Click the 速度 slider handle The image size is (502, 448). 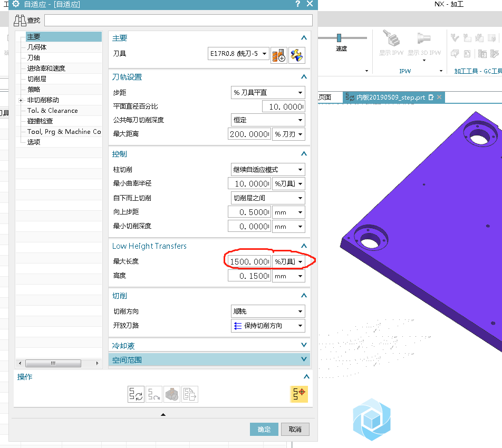(x=339, y=38)
